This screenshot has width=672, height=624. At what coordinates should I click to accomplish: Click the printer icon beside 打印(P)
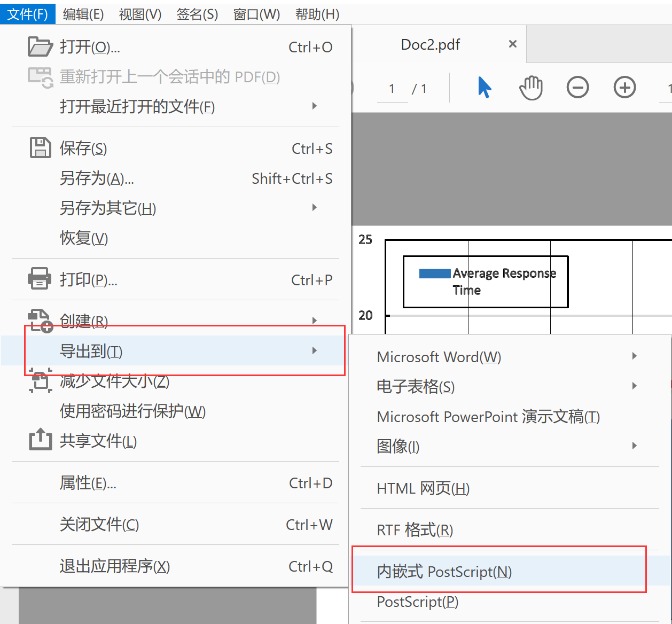pos(39,279)
